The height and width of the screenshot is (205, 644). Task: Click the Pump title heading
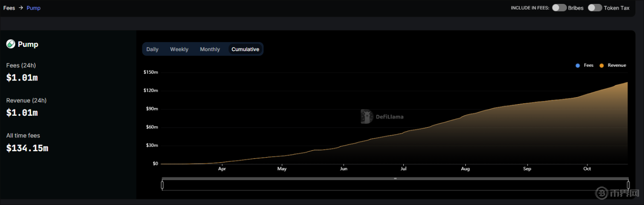click(x=28, y=44)
